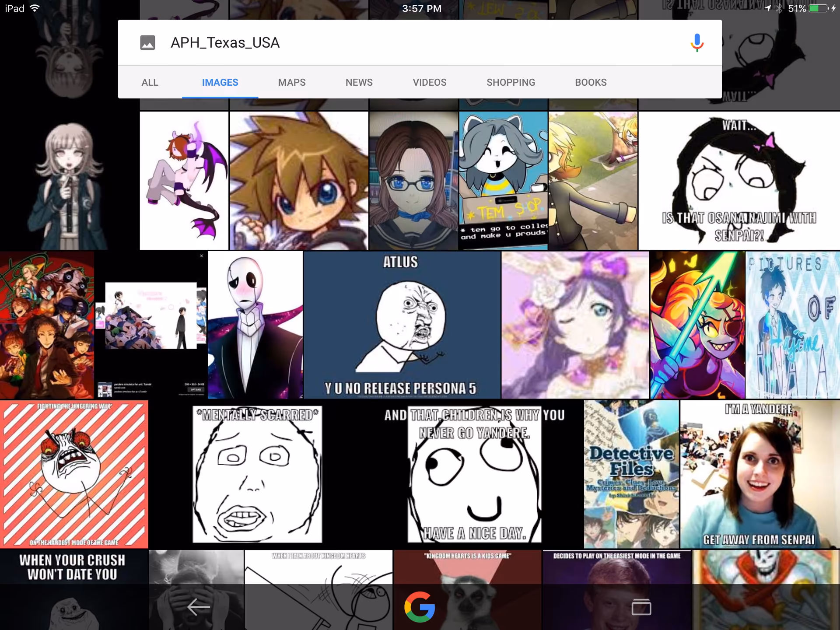Open the red-haired eyepatch spear image
This screenshot has width=840, height=630.
pyautogui.click(x=697, y=325)
